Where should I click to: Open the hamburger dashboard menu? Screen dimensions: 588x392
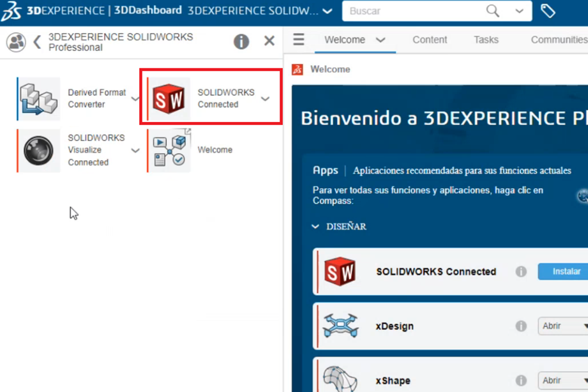[x=299, y=40]
